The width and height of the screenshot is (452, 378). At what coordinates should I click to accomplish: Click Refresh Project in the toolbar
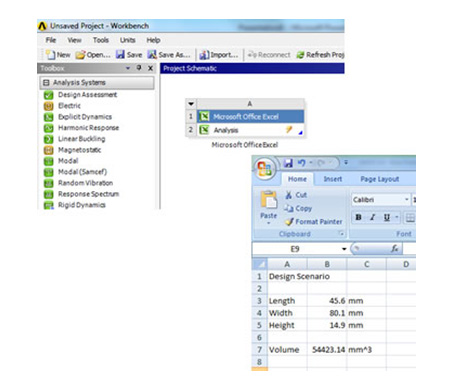320,55
